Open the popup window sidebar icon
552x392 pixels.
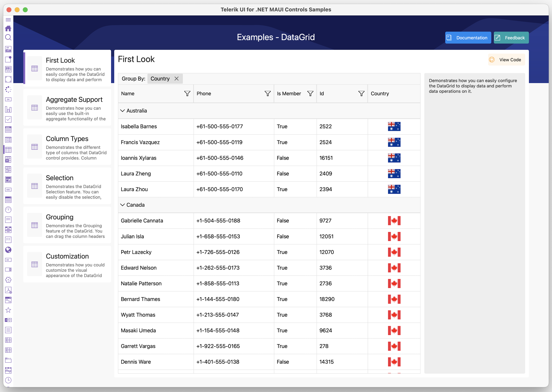8,300
